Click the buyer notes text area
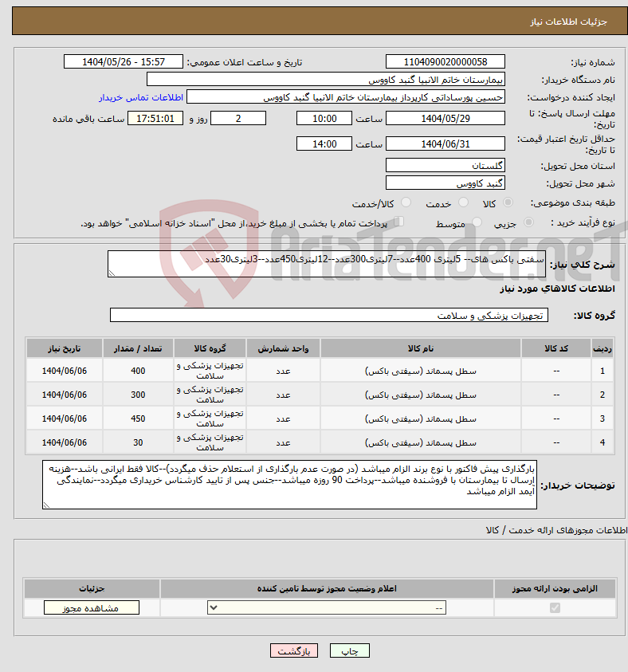The height and width of the screenshot is (672, 628). [289, 485]
